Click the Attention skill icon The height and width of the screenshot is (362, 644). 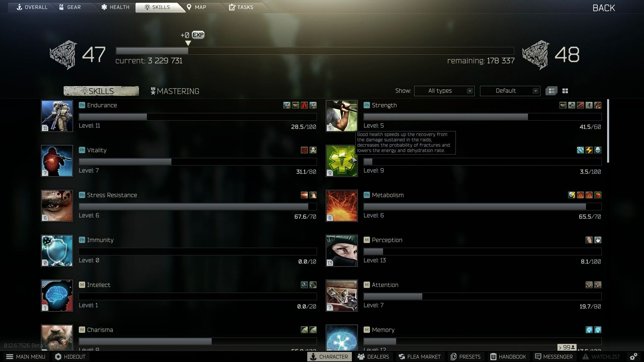(341, 295)
